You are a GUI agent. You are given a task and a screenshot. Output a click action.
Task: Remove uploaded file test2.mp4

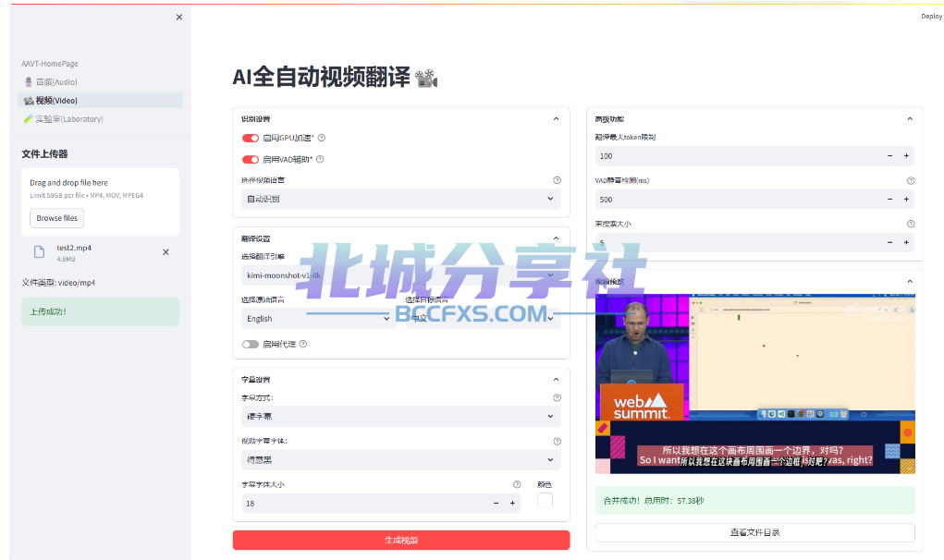click(166, 252)
